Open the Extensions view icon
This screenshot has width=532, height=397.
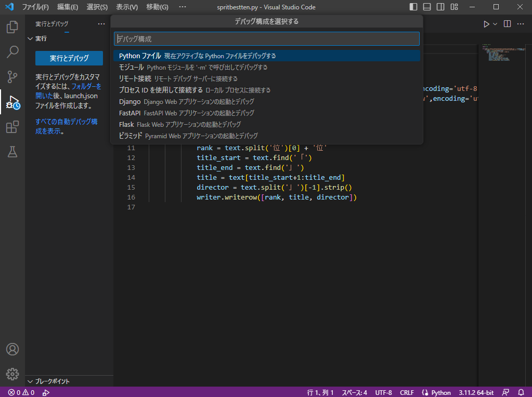[12, 127]
